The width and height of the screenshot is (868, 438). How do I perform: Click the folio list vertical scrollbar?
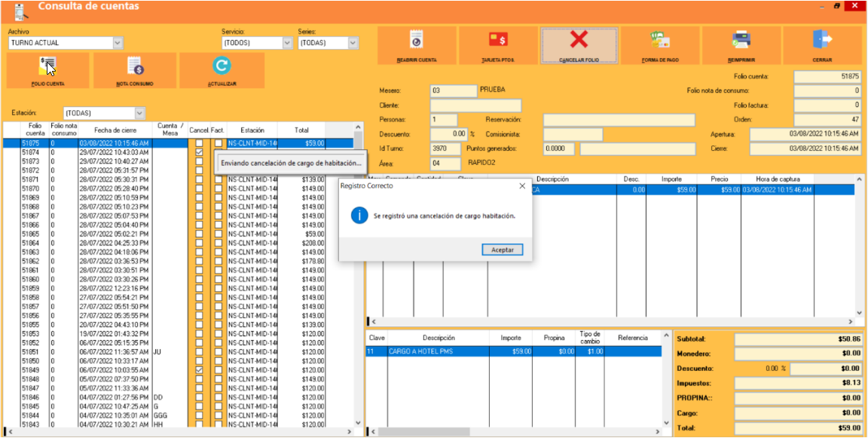click(358, 274)
